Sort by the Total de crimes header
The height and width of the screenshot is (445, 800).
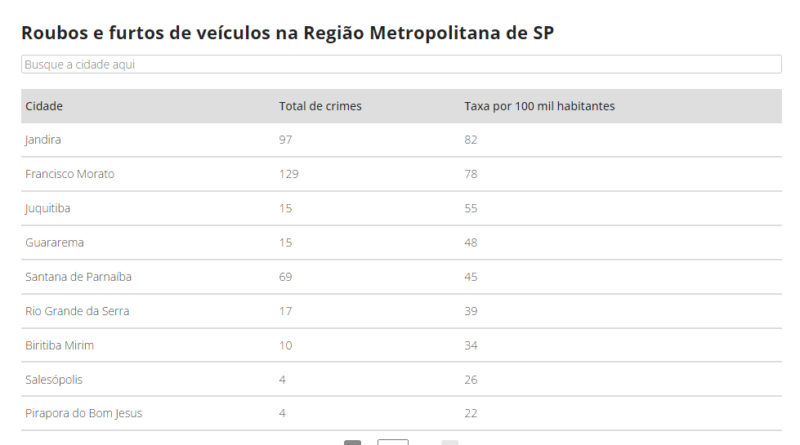click(320, 106)
